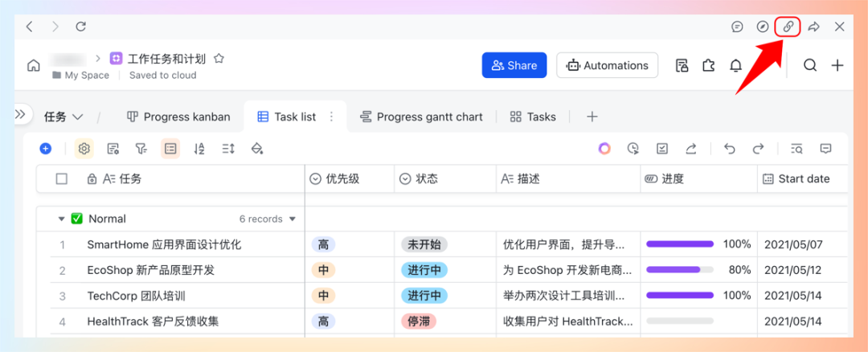Add record with blue plus button
Screen dimensions: 868x352
[x=46, y=149]
